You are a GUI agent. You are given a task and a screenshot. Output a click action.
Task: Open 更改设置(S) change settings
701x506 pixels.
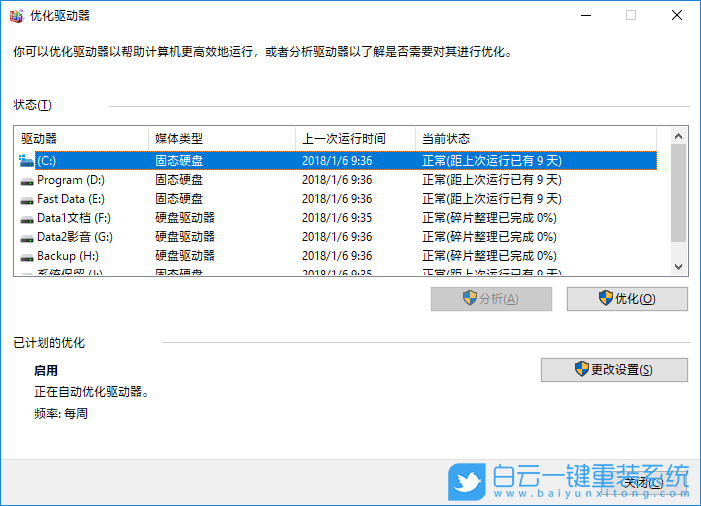tap(614, 370)
